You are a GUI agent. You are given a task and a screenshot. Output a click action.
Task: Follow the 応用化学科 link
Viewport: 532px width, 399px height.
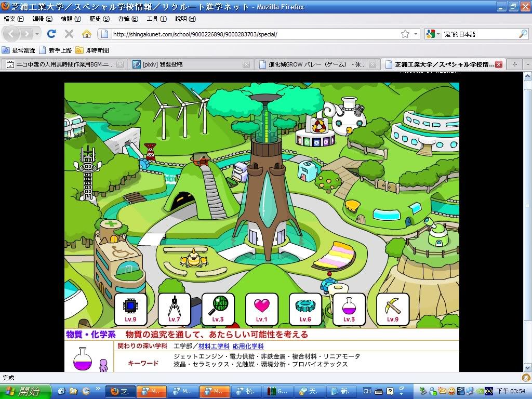248,346
